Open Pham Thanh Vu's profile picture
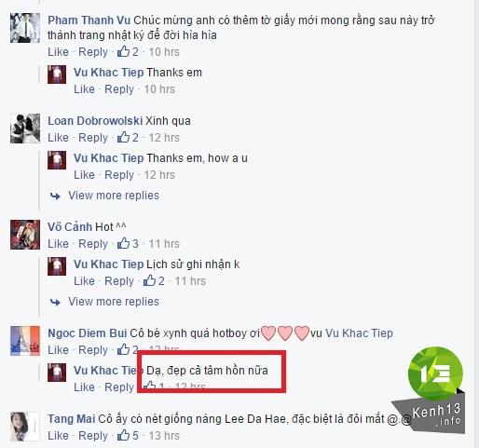Image resolution: width=479 pixels, height=448 pixels. click(25, 28)
